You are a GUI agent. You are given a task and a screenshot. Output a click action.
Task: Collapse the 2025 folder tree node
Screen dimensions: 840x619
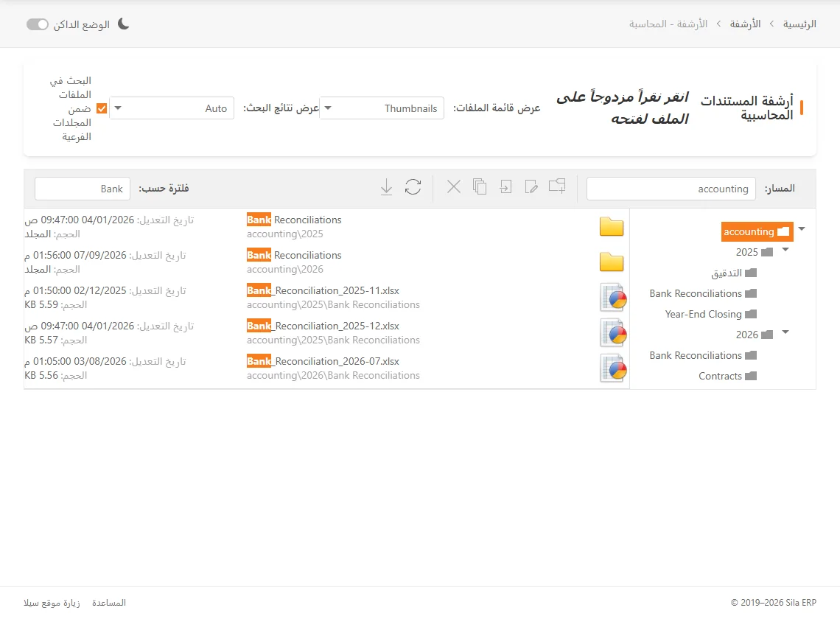(785, 249)
